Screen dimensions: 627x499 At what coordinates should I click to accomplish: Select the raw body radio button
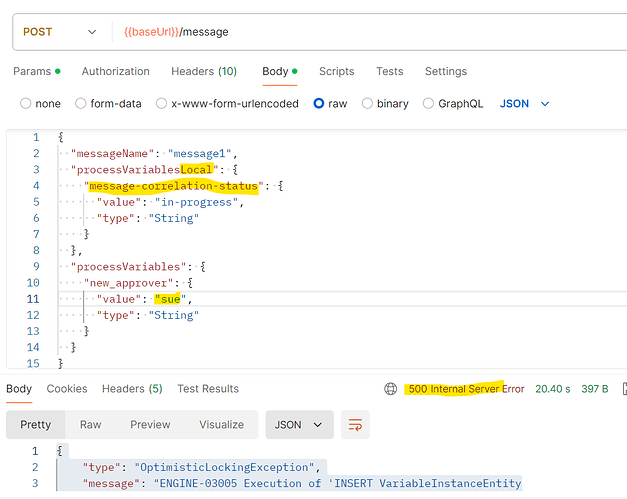[319, 104]
